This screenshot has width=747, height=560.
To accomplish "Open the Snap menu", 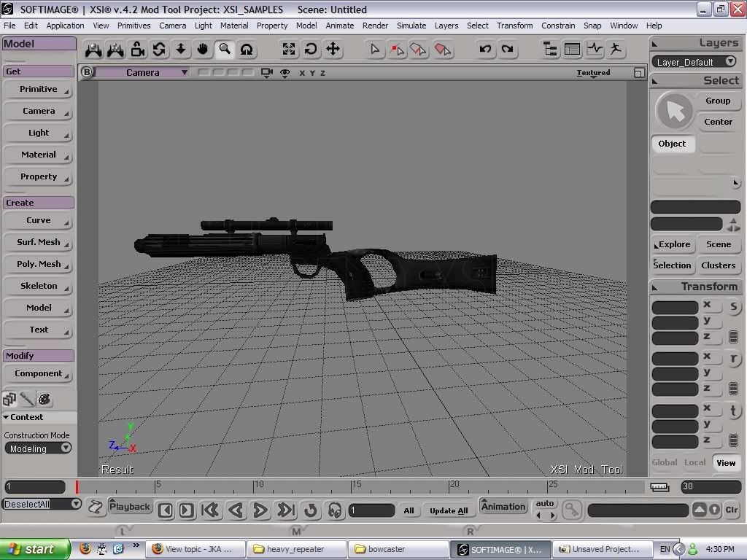I will pyautogui.click(x=592, y=26).
